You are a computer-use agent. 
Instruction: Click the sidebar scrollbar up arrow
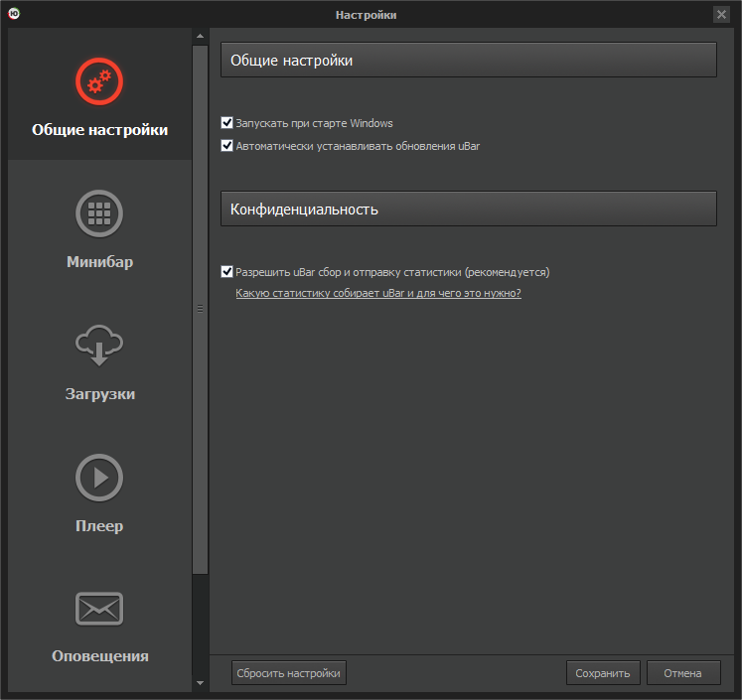coord(200,37)
